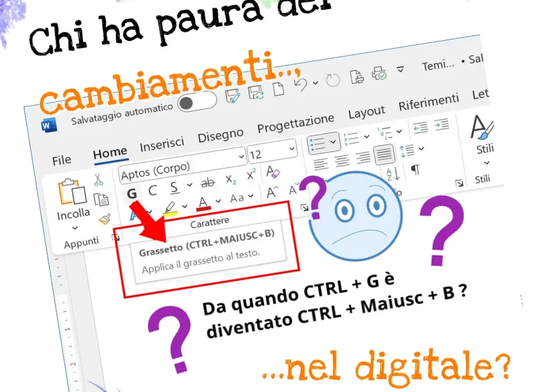Click the Cut scissors icon

pyautogui.click(x=98, y=179)
